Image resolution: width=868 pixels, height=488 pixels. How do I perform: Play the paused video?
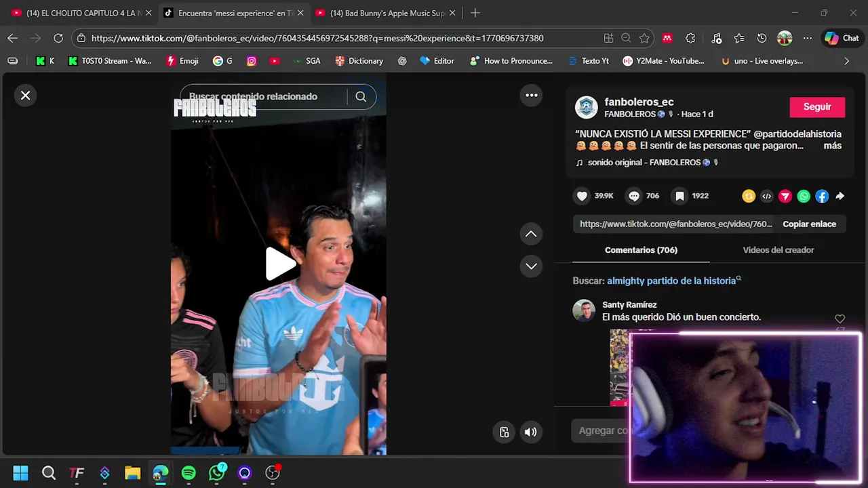point(280,264)
